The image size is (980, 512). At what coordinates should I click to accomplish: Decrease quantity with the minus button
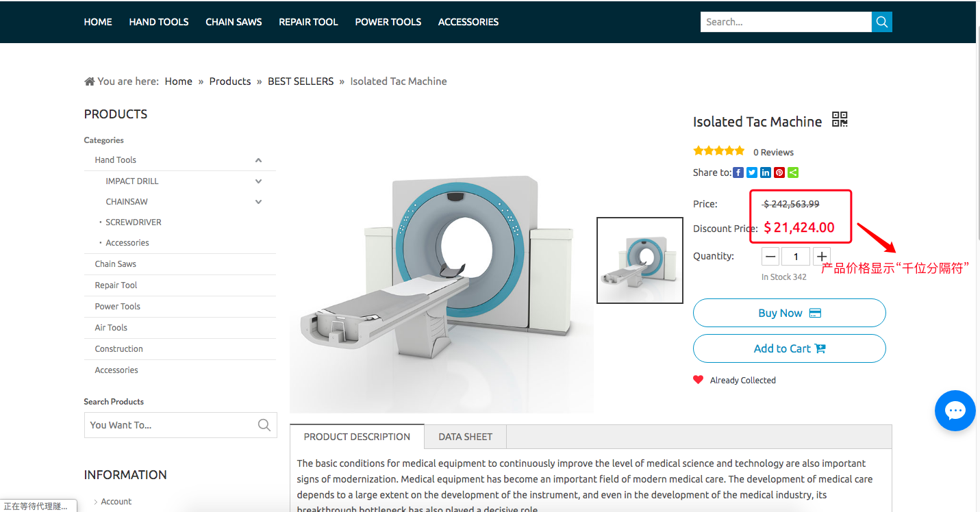coord(770,257)
